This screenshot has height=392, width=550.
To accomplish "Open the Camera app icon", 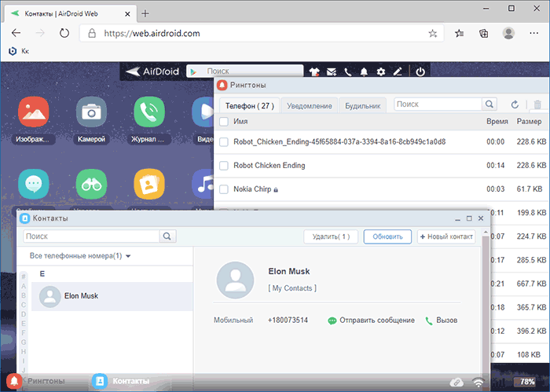I will (91, 112).
